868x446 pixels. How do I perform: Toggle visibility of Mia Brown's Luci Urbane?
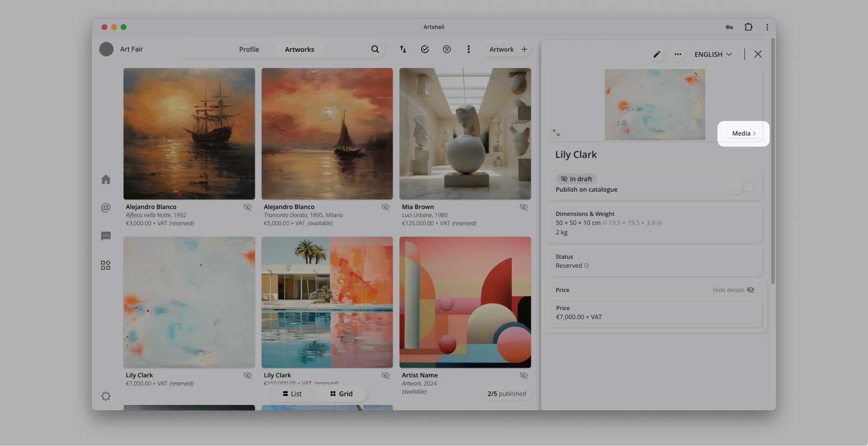[x=524, y=207]
